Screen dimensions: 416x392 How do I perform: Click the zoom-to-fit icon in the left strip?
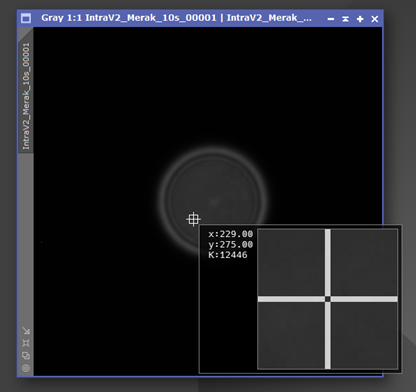[x=26, y=343]
